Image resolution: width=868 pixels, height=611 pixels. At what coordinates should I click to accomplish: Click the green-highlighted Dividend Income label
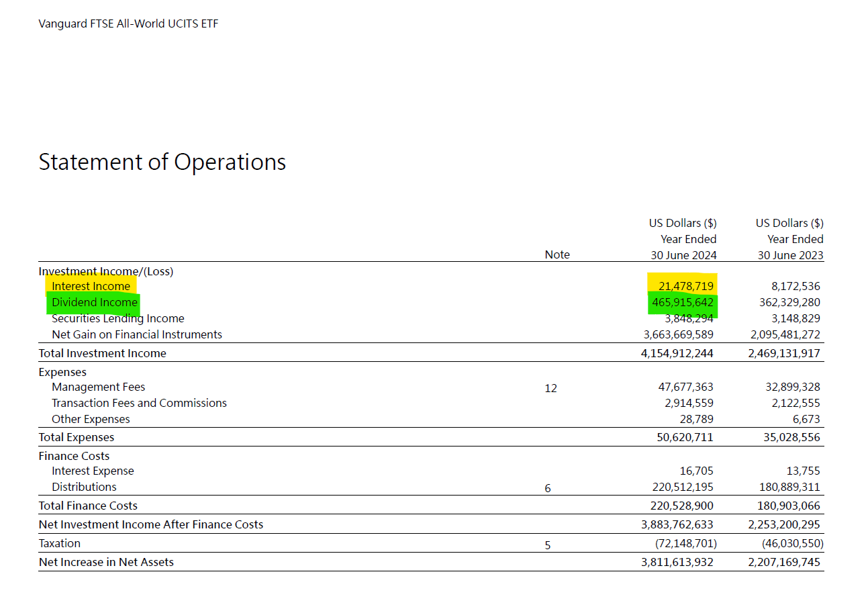point(94,302)
